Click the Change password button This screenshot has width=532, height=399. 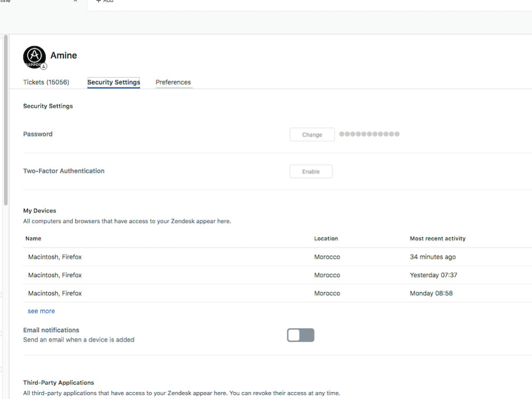coord(312,135)
